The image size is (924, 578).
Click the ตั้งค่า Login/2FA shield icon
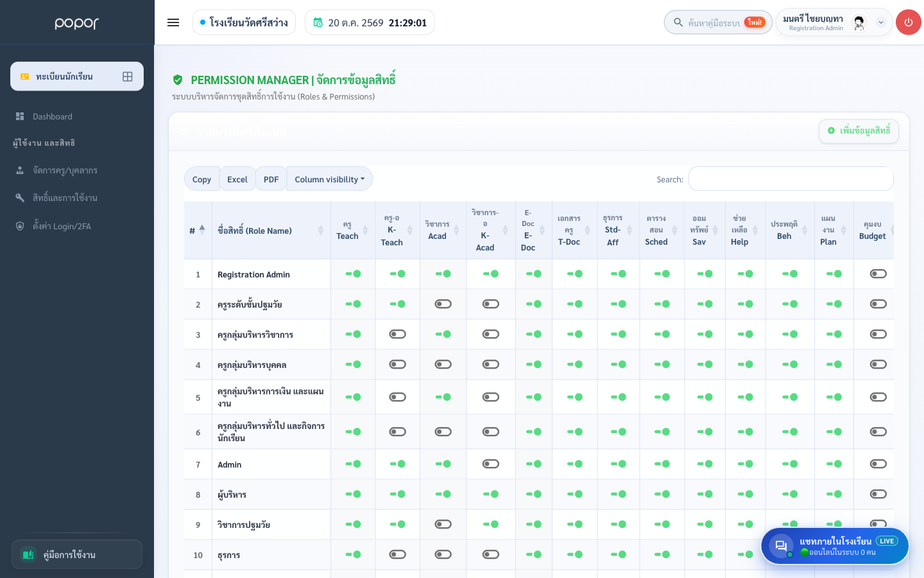20,226
